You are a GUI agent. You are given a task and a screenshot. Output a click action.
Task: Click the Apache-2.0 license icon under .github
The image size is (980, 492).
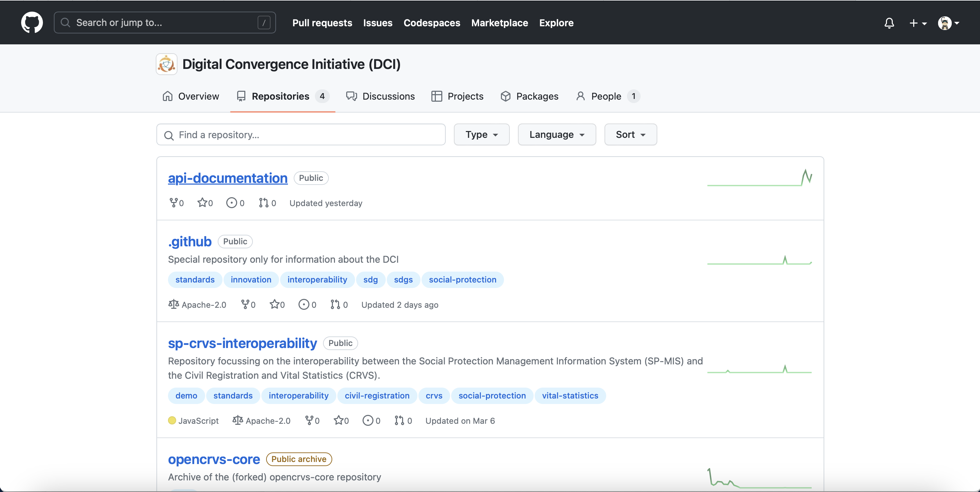click(173, 304)
